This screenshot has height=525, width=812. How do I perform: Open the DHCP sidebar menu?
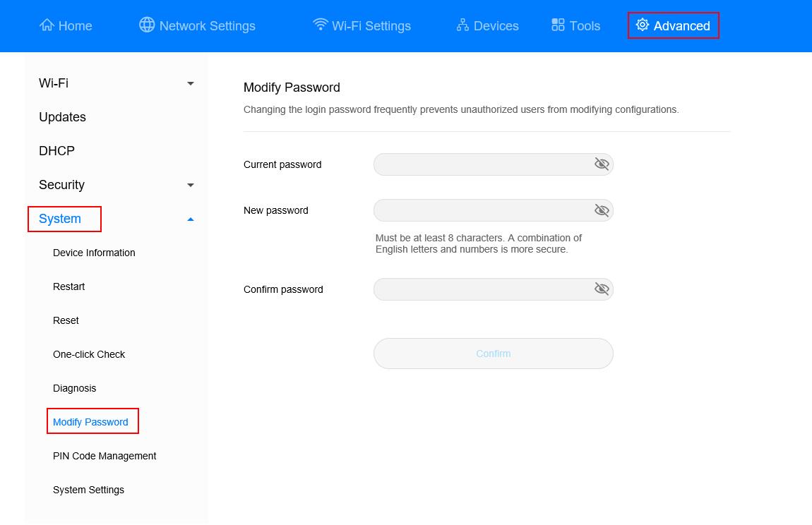coord(56,151)
